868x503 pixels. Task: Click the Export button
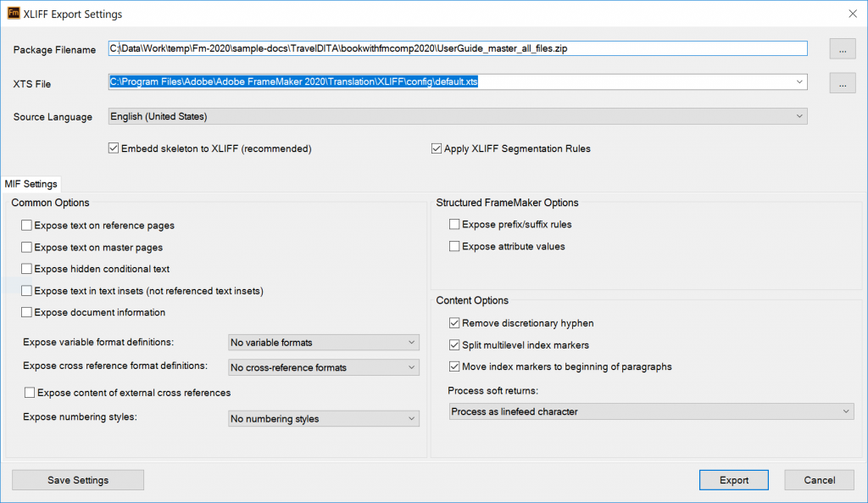point(733,479)
